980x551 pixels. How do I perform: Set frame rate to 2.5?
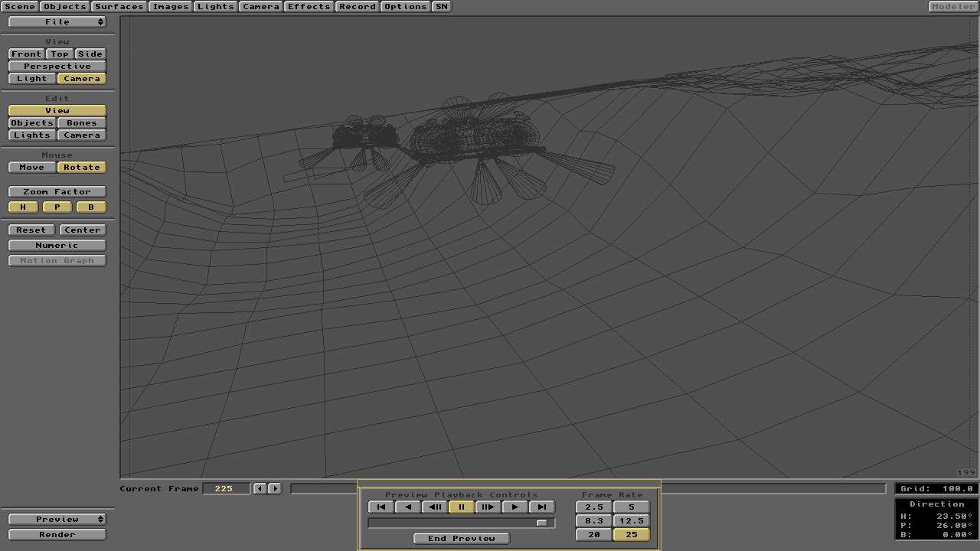coord(593,507)
